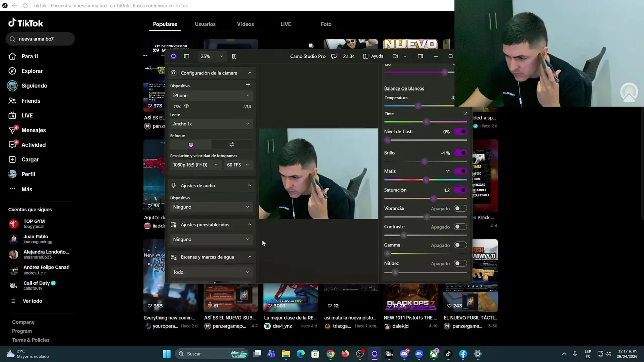The image size is (644, 362).
Task: Open Actividad in the TikTok sidebar
Action: (x=33, y=145)
